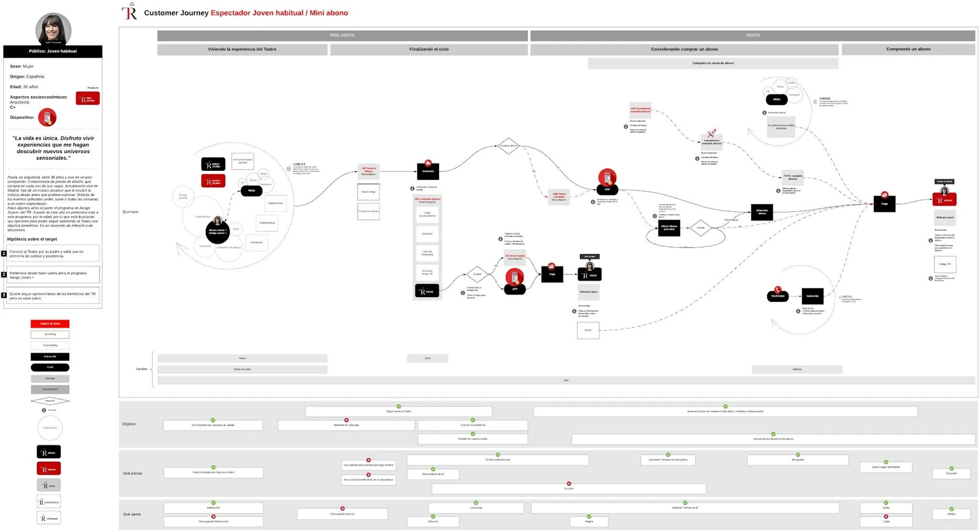Click the APP phone icon right of '-60D Vence campaña'
Screen dimensions: 980x531
(x=607, y=177)
